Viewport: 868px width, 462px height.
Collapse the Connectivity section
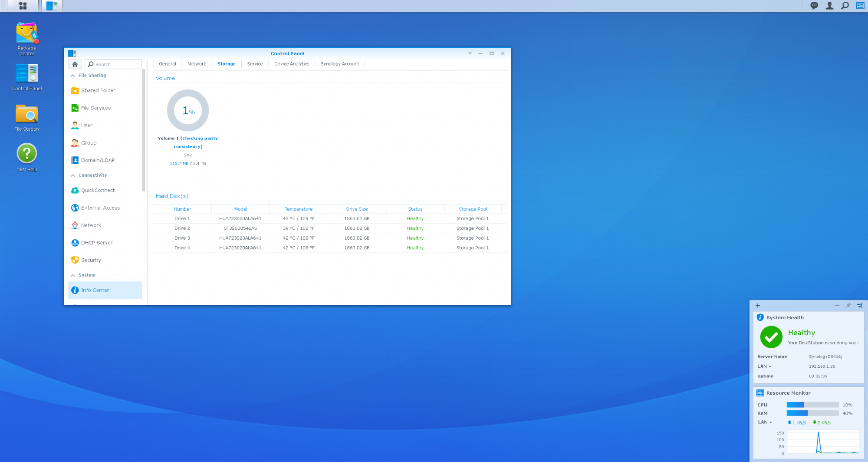pyautogui.click(x=73, y=175)
